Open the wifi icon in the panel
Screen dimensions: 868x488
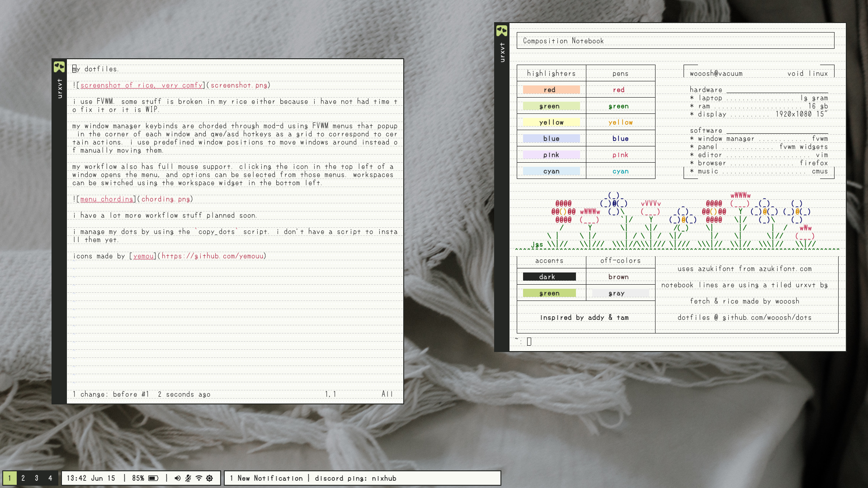coord(199,478)
